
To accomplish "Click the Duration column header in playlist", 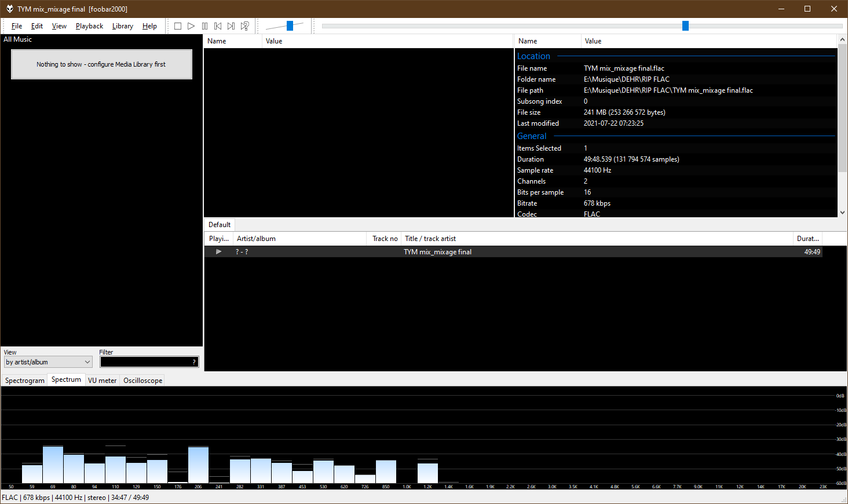I will (x=807, y=239).
